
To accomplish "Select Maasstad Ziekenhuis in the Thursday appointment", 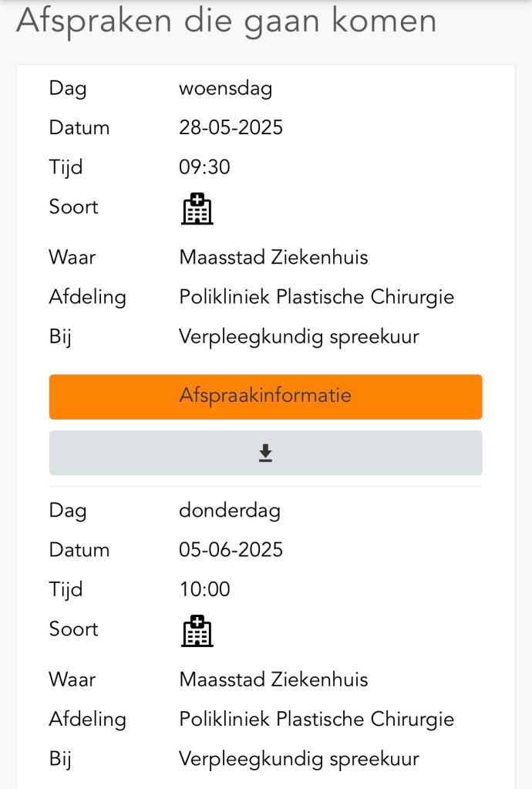I will [x=273, y=679].
